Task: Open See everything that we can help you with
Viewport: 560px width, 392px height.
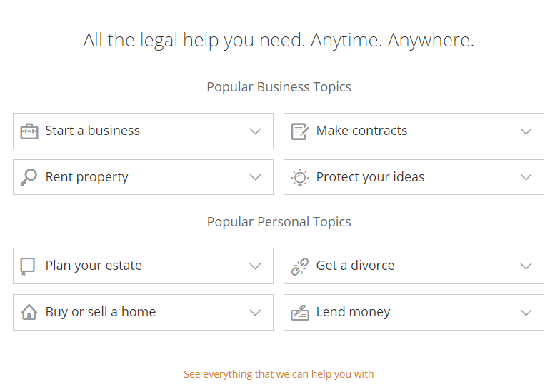Action: coord(279,374)
